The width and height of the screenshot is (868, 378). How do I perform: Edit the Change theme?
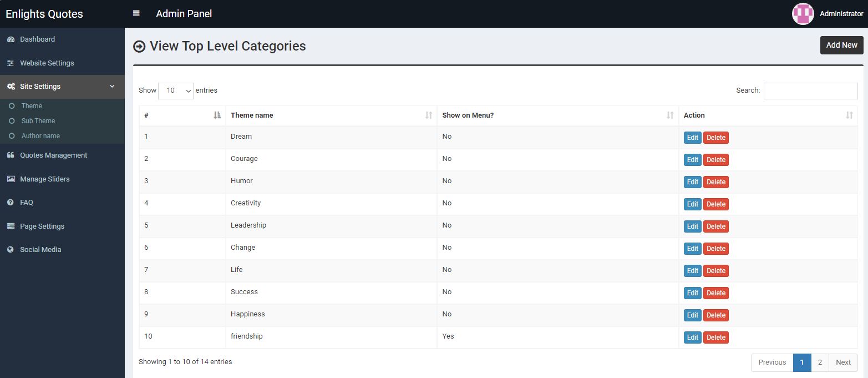(x=693, y=249)
